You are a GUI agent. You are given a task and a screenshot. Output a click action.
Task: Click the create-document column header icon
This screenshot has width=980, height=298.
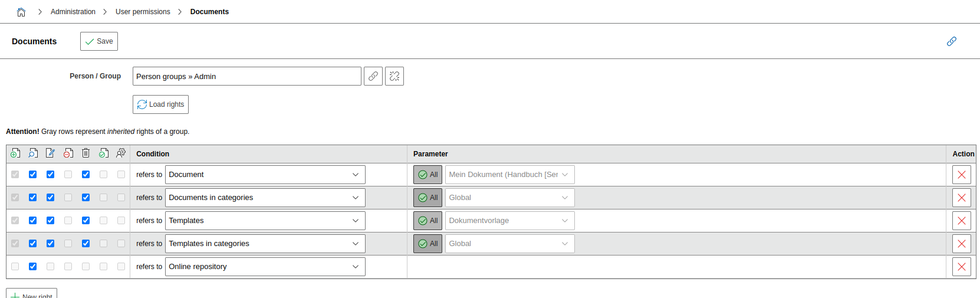(15, 153)
